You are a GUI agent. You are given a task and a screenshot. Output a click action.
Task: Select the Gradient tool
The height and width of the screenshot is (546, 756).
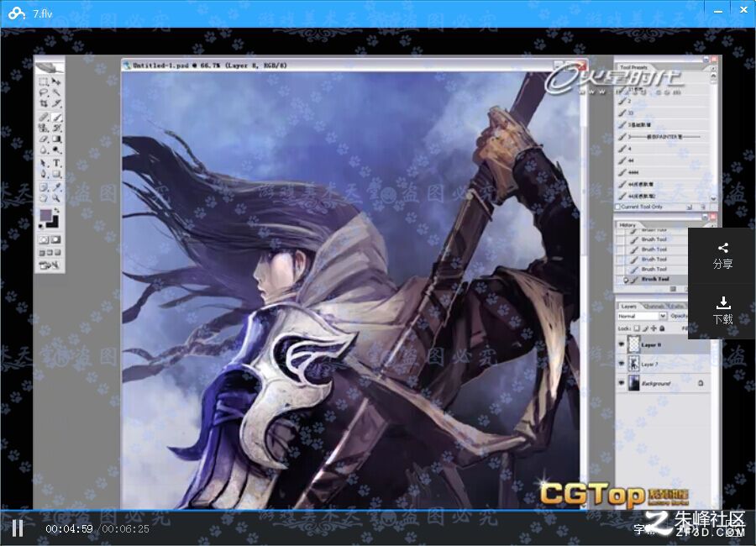(56, 139)
